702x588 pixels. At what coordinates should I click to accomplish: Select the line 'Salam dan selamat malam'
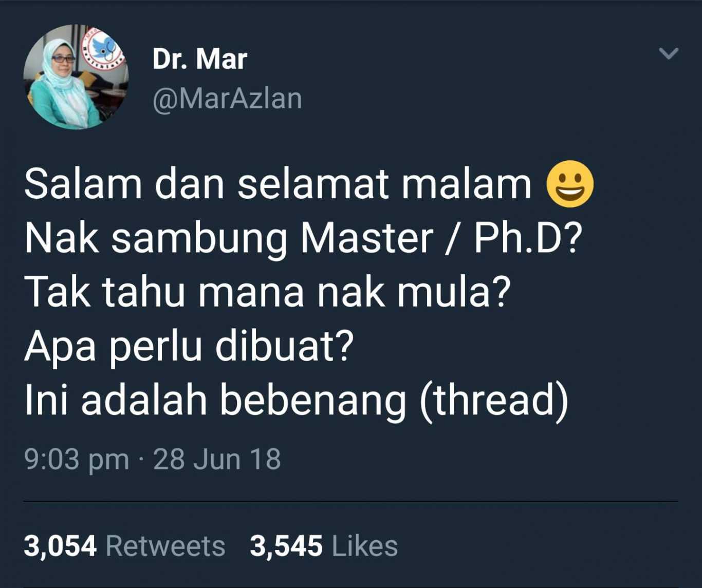[x=278, y=184]
